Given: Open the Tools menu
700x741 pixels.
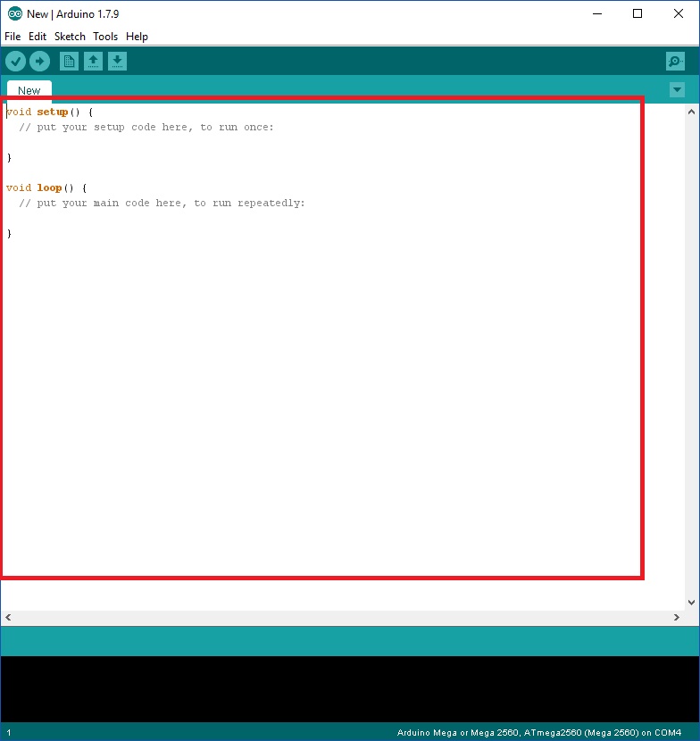Looking at the screenshot, I should click(x=105, y=37).
